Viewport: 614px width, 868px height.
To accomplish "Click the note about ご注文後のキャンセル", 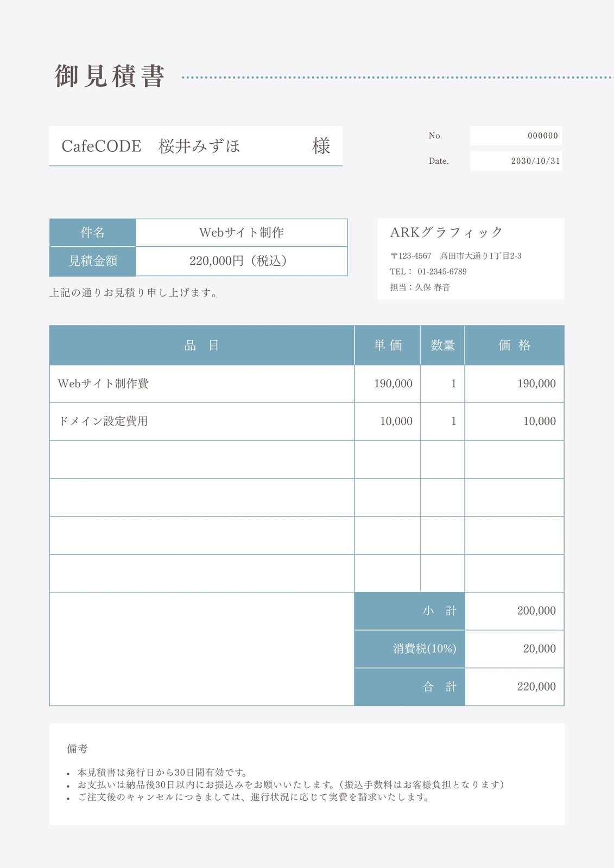I will [x=255, y=797].
